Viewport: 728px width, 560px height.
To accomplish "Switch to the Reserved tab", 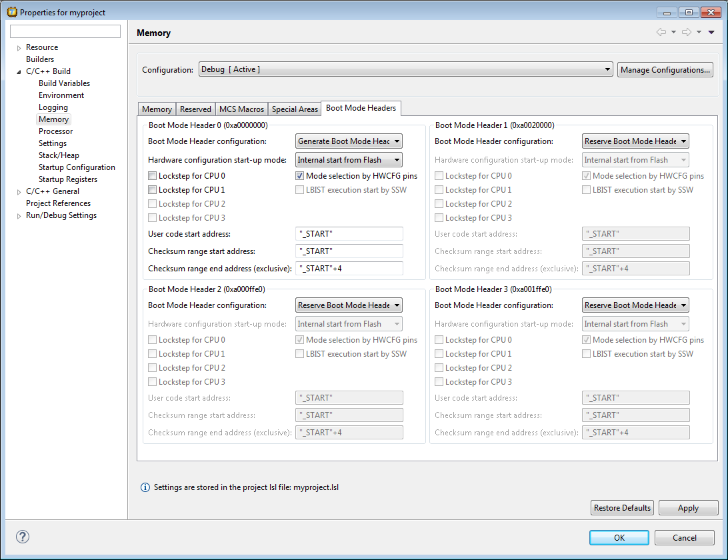I will (195, 109).
